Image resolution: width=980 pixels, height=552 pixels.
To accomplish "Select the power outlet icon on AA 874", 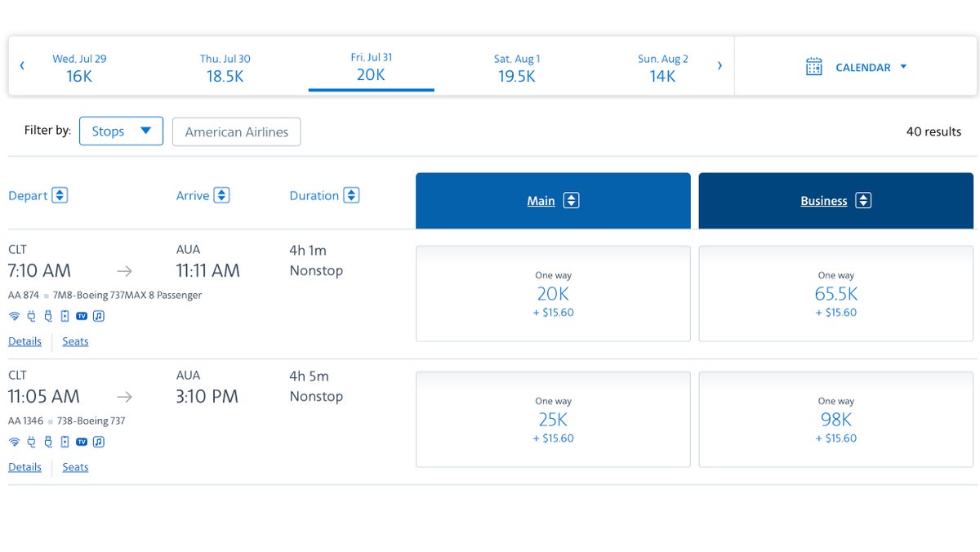I will pos(31,316).
